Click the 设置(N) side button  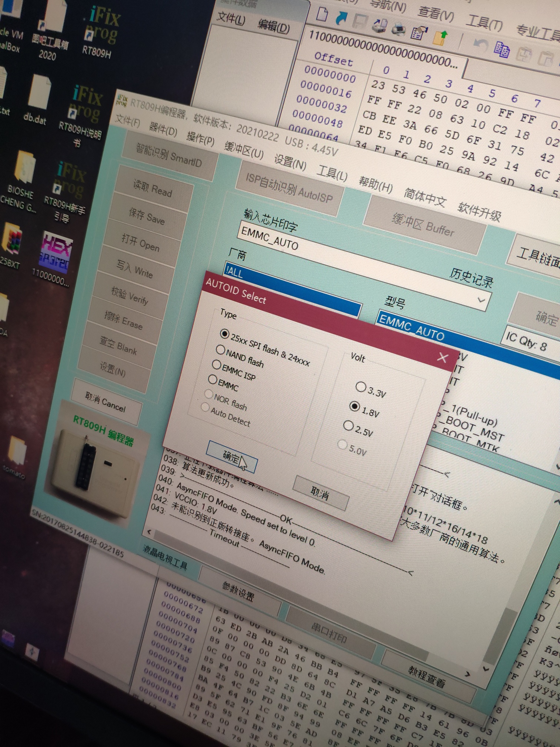[113, 369]
